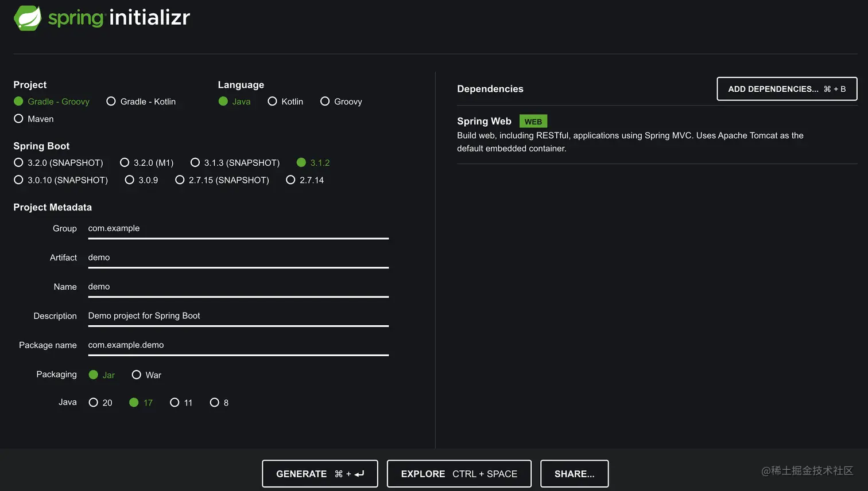Screen dimensions: 868x491
Task: Edit the Package name field
Action: 238,345
